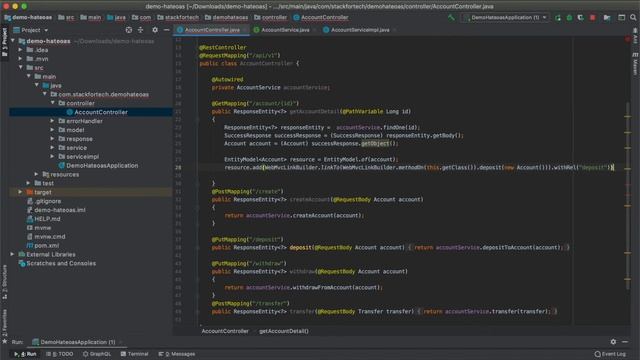
Task: Click getAccountDetail() in editor breadcrumb
Action: pos(284,331)
